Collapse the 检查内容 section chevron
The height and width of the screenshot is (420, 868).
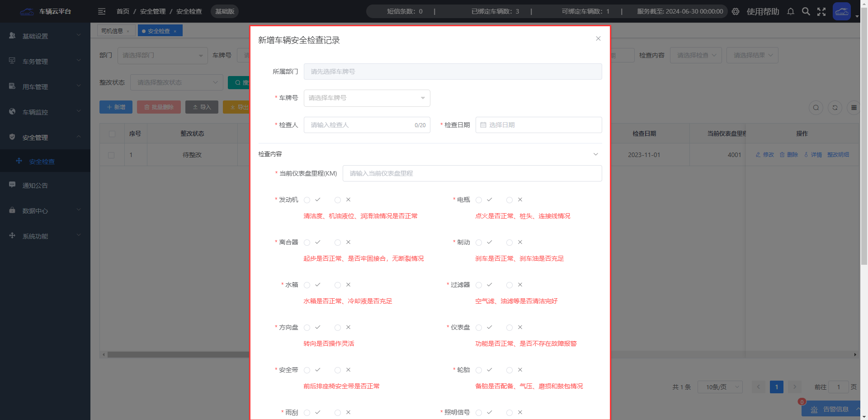pyautogui.click(x=596, y=154)
